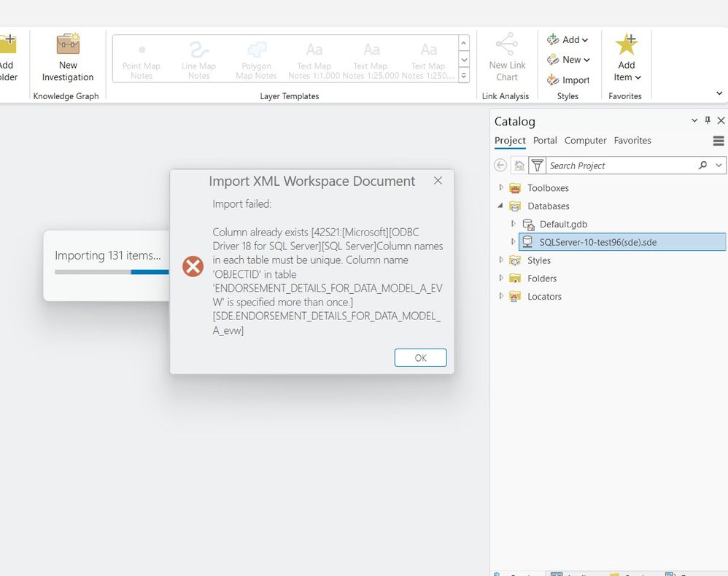This screenshot has height=576, width=728.
Task: Expand the Styles tree node
Action: point(500,260)
